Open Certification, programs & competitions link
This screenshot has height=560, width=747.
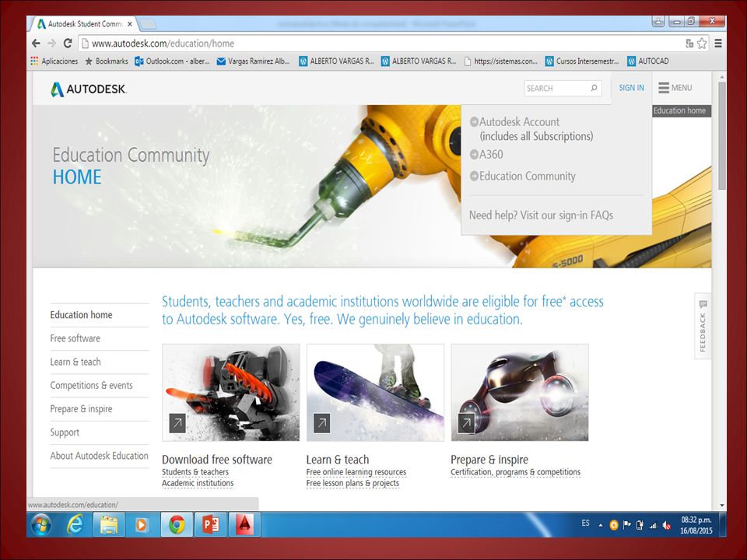pyautogui.click(x=515, y=472)
